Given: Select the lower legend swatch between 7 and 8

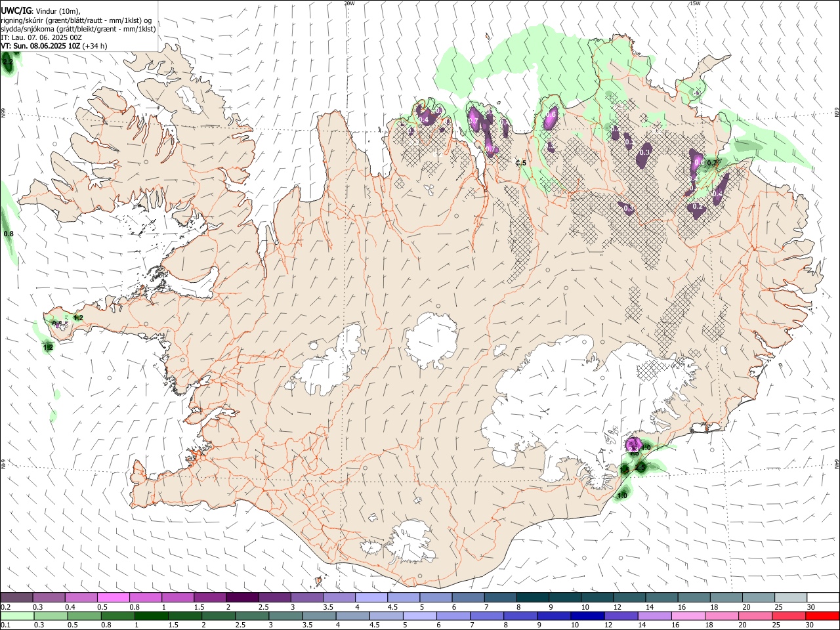Looking at the screenshot, I should (x=486, y=616).
